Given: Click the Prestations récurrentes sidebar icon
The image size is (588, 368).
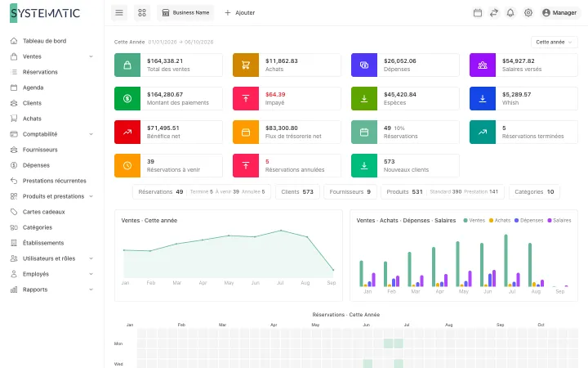Looking at the screenshot, I should pyautogui.click(x=14, y=181).
